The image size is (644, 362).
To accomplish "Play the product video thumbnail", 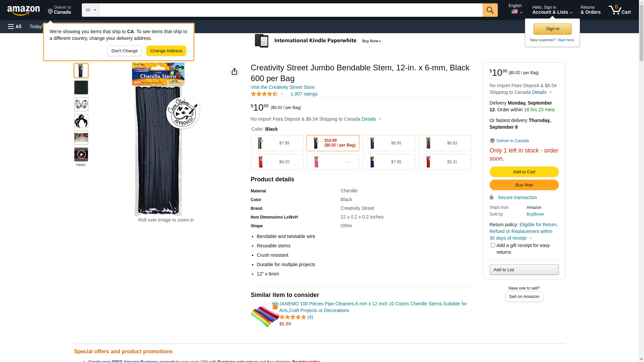I will pos(81,155).
